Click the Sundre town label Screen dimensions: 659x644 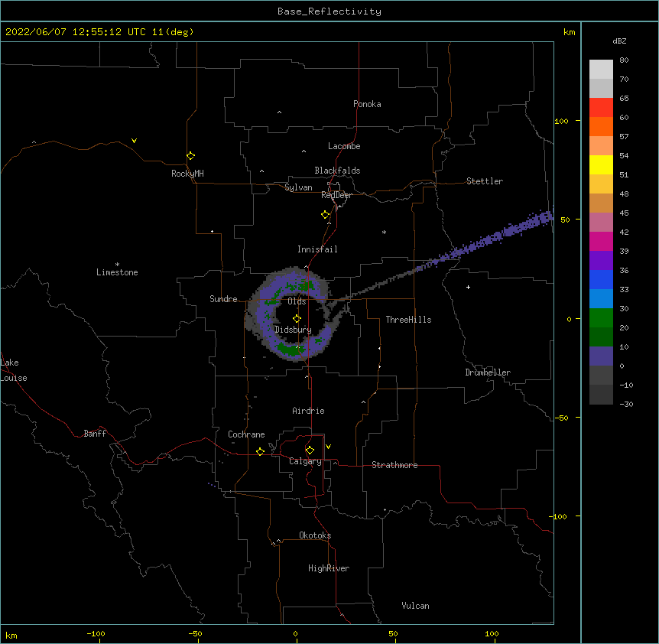coord(223,299)
